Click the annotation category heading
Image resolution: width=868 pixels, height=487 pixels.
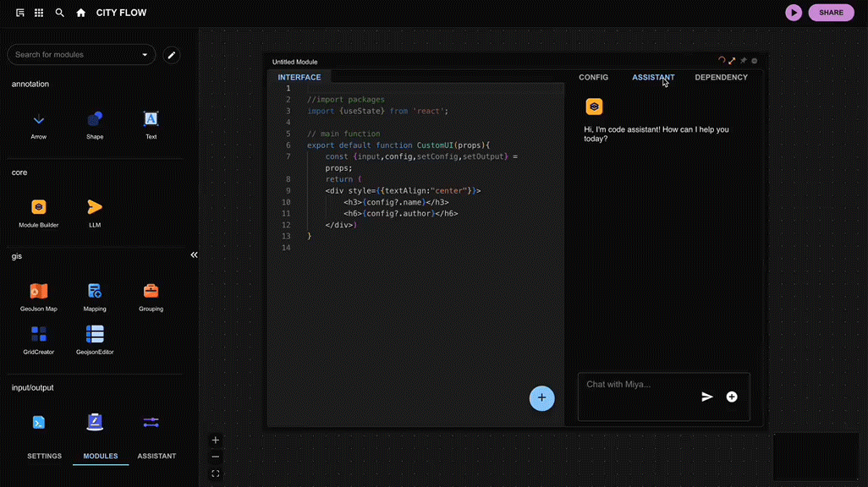[x=30, y=84]
